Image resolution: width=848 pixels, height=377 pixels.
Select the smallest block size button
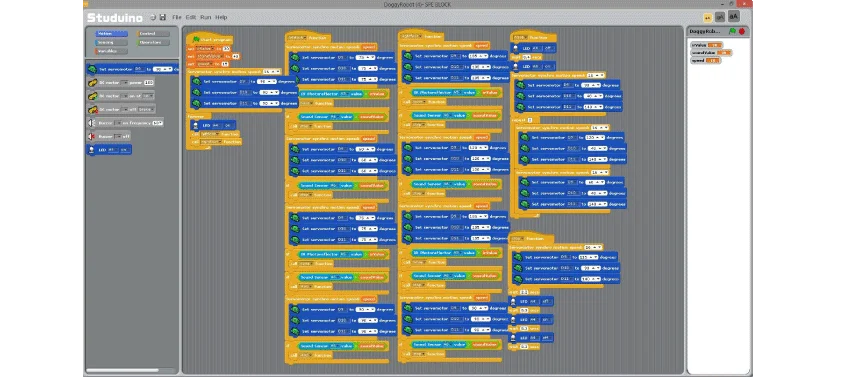pyautogui.click(x=707, y=18)
